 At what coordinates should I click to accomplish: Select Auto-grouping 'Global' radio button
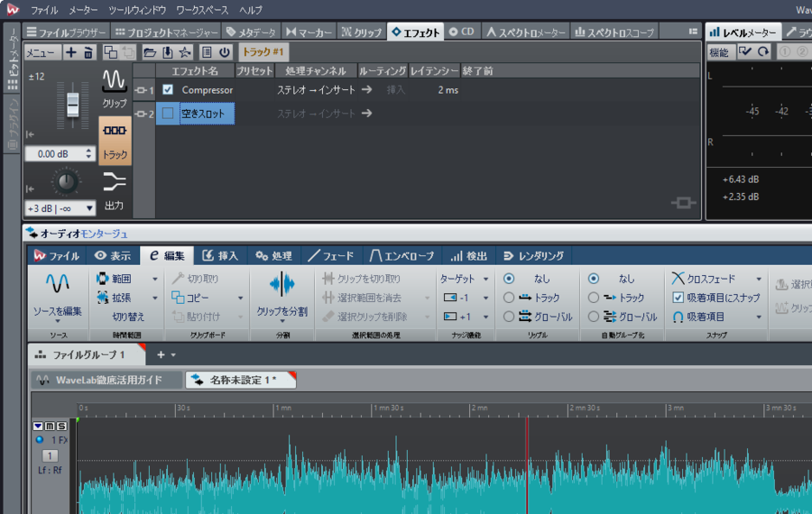pyautogui.click(x=594, y=317)
